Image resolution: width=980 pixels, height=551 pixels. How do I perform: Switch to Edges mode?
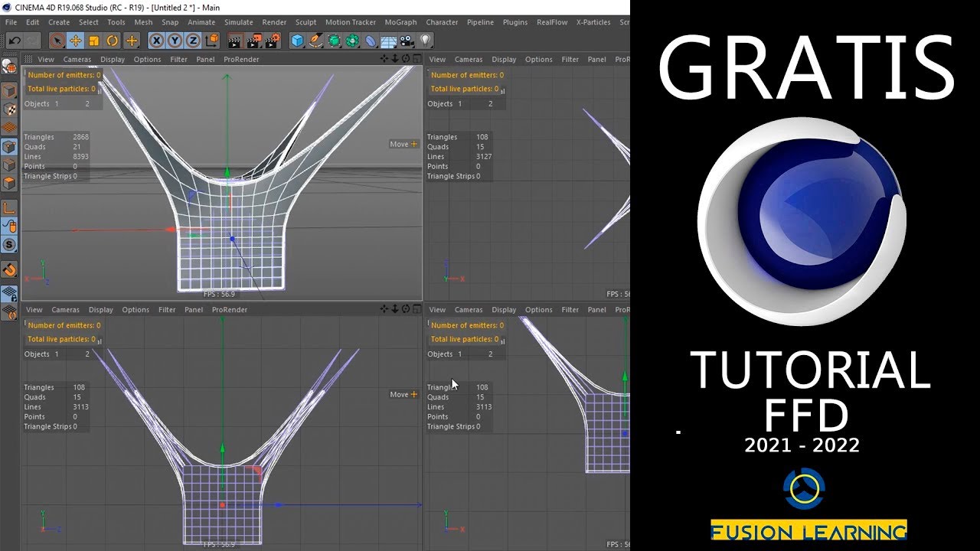click(x=9, y=165)
